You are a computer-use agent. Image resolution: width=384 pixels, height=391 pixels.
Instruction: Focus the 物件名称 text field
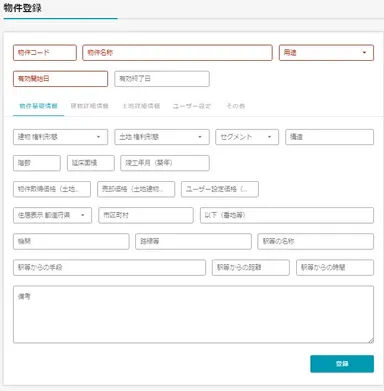coord(177,53)
